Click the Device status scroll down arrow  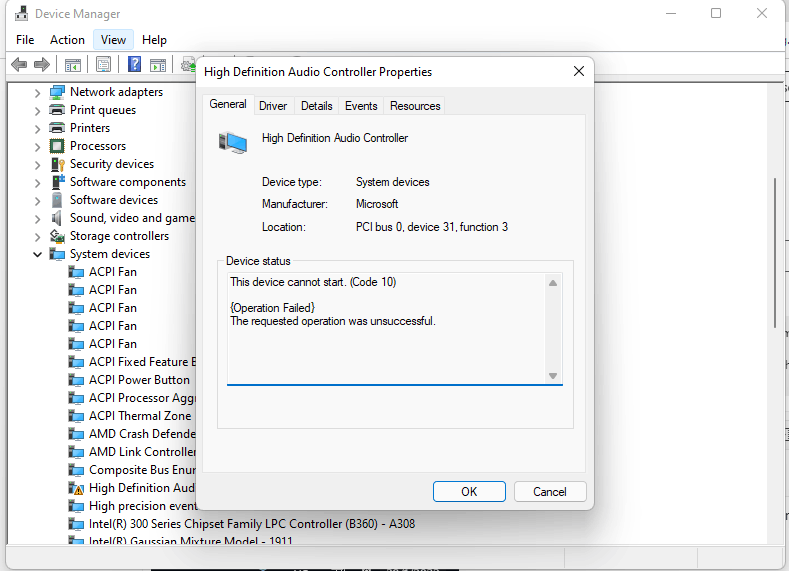pyautogui.click(x=553, y=376)
